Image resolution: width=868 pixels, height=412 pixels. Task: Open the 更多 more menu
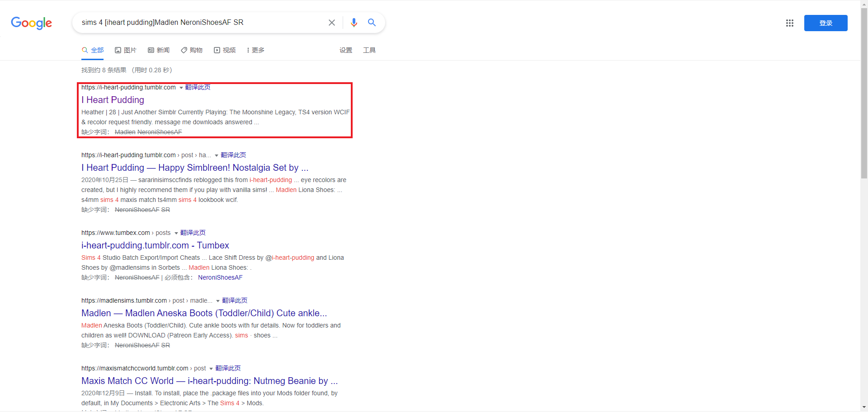click(x=256, y=50)
